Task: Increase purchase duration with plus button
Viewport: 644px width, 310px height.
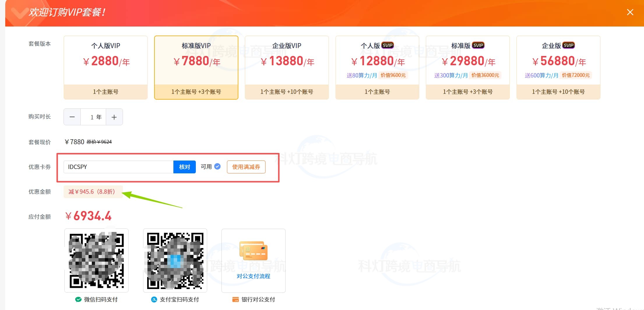Action: [114, 117]
